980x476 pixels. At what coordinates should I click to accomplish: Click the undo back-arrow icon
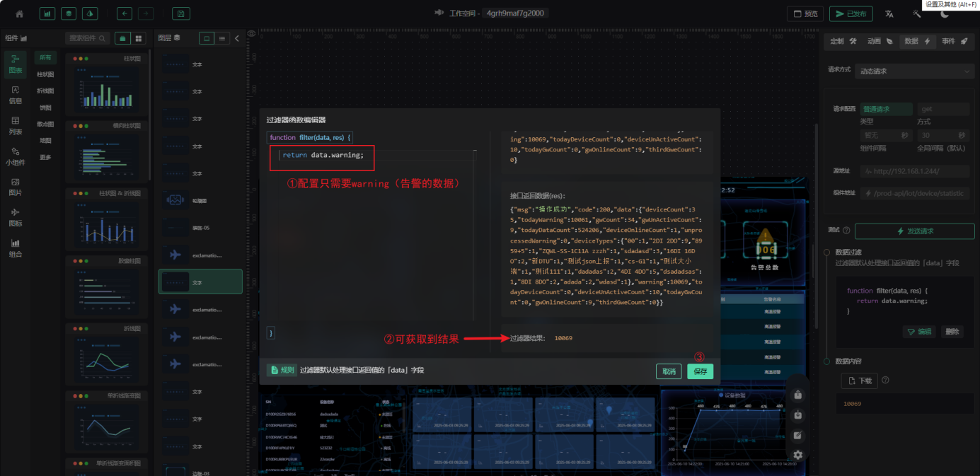[125, 13]
